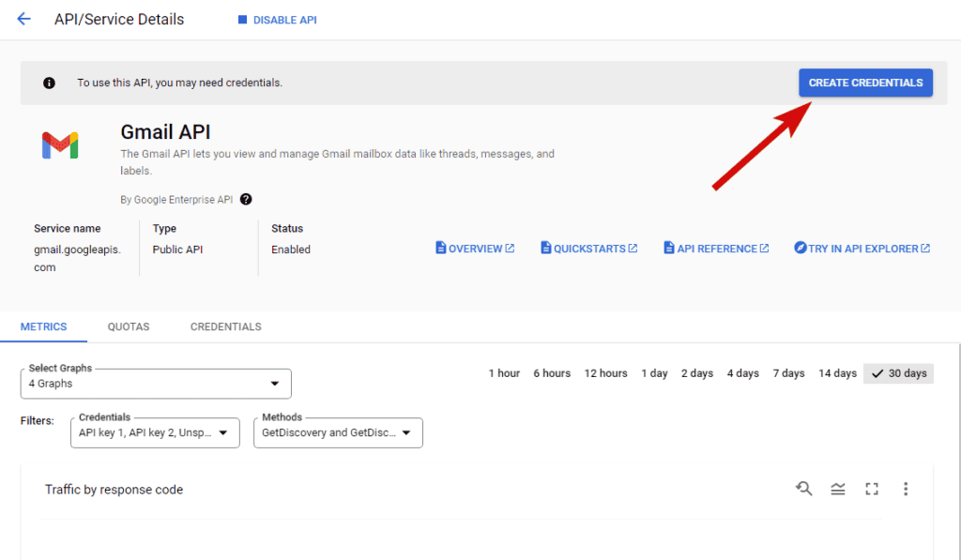The width and height of the screenshot is (961, 560).
Task: Open the API Reference link
Action: [716, 249]
